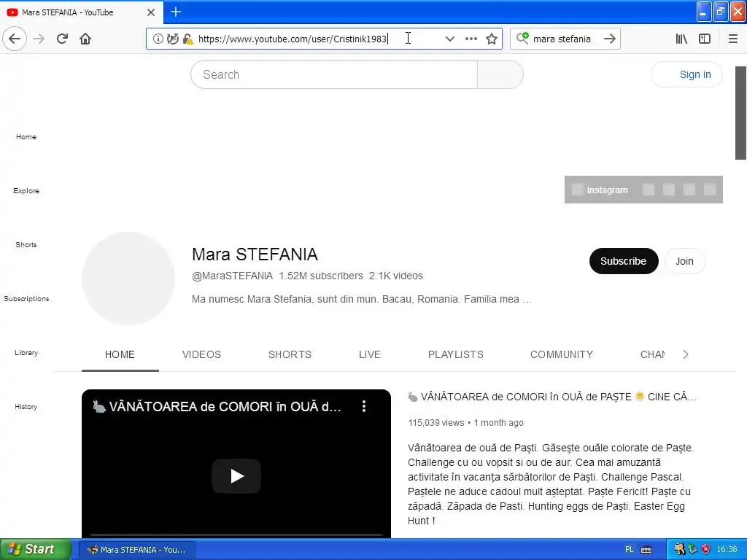Click the @MaraSTEFANIA channel handle

tap(232, 276)
